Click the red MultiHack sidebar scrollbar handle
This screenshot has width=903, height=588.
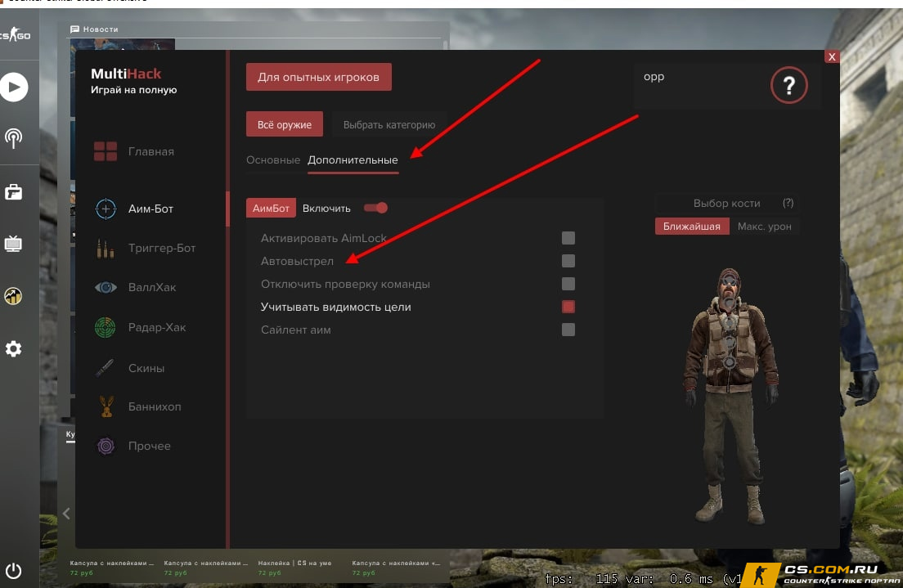[227, 209]
